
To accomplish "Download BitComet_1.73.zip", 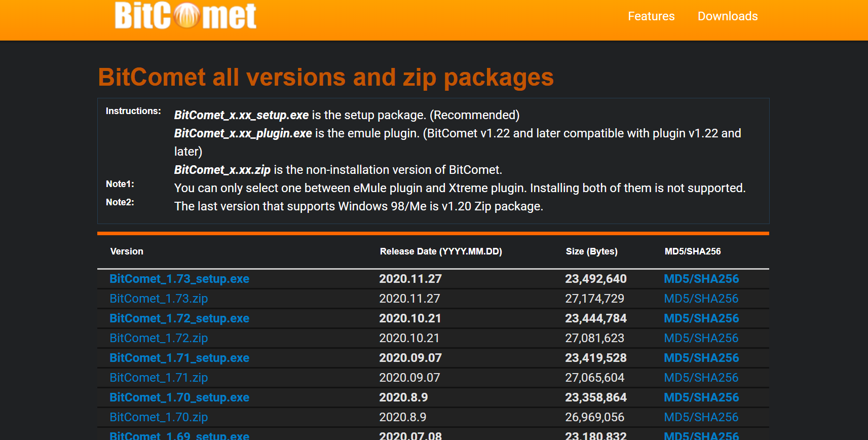I will point(159,299).
